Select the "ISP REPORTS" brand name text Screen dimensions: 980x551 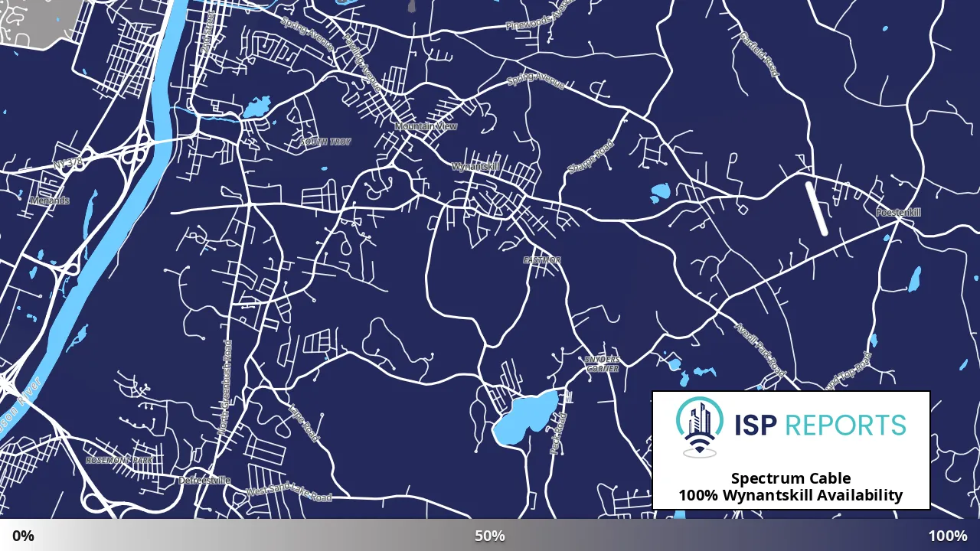819,425
